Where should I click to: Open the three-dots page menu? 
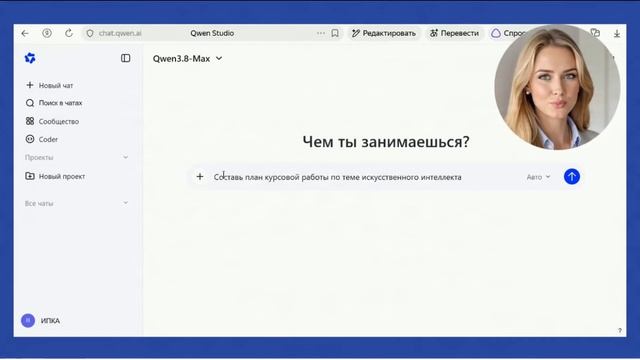point(321,33)
